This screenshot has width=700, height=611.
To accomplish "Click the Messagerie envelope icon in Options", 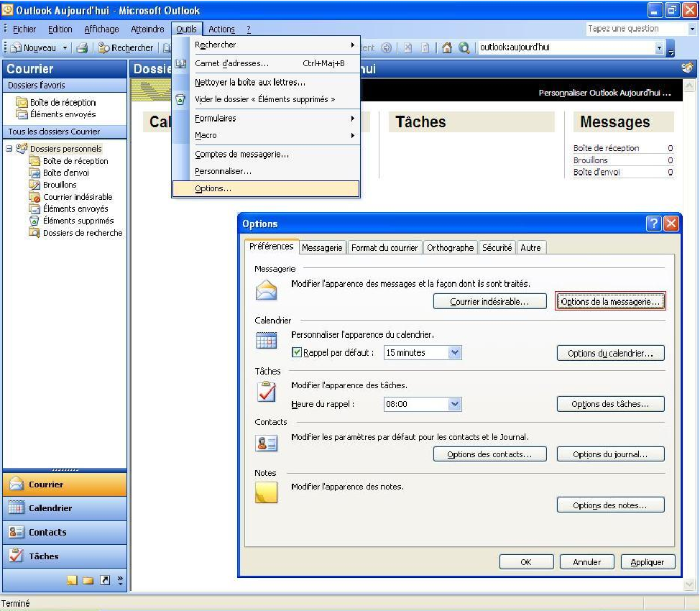I will click(x=266, y=290).
